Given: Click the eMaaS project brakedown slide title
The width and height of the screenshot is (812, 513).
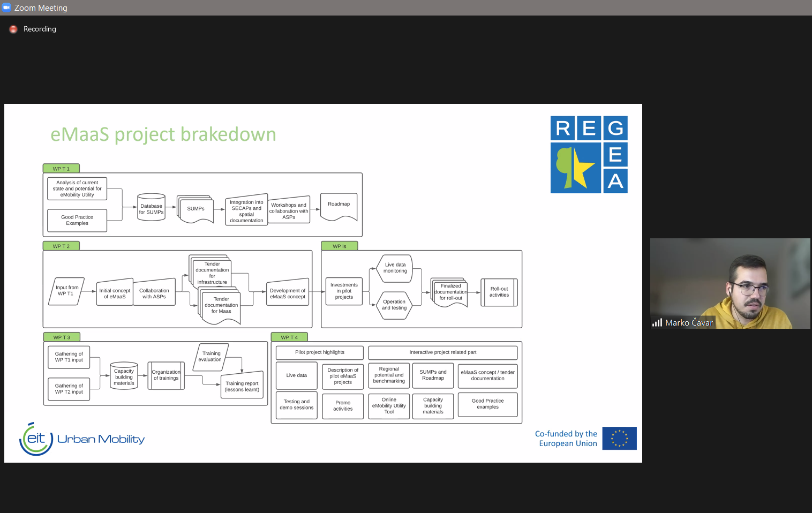Looking at the screenshot, I should point(163,134).
